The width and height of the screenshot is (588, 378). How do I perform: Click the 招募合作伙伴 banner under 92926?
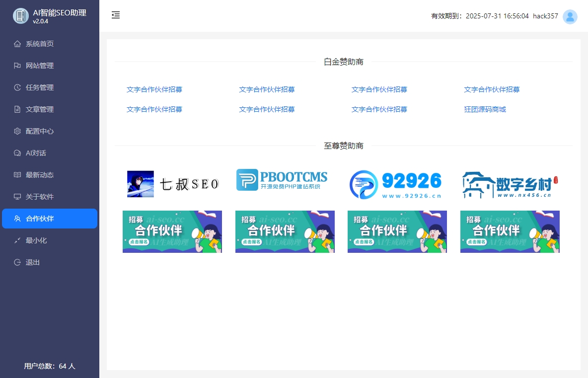pos(397,232)
